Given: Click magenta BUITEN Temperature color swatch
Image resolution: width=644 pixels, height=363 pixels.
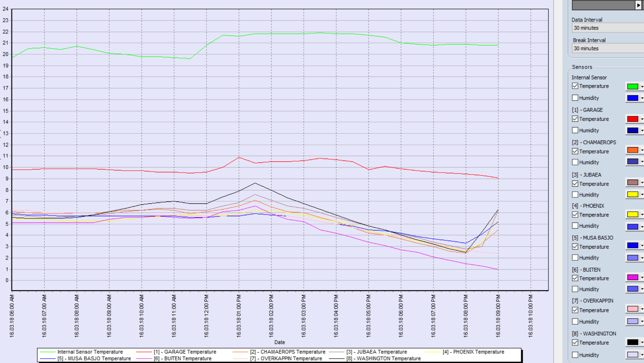Looking at the screenshot, I should (632, 277).
